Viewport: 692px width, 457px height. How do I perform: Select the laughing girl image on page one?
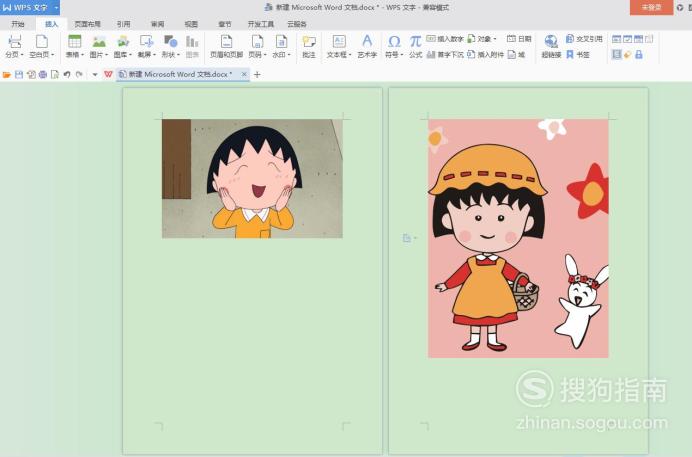coord(252,178)
